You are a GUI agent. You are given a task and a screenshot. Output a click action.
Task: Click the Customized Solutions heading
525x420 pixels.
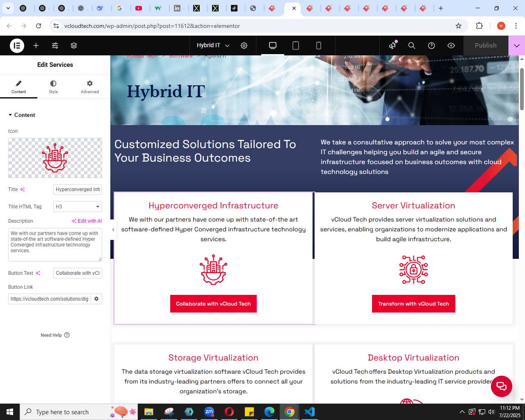coord(205,151)
